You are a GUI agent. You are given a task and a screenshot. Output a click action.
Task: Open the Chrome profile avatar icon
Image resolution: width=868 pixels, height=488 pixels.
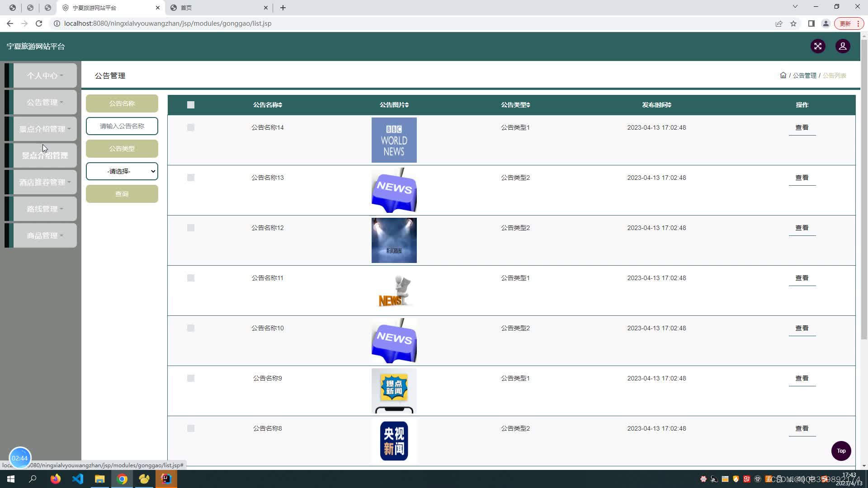pyautogui.click(x=826, y=23)
